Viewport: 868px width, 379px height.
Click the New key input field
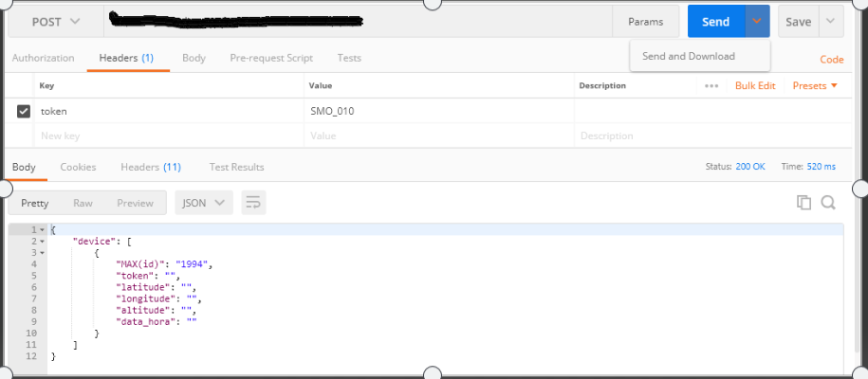(x=169, y=135)
